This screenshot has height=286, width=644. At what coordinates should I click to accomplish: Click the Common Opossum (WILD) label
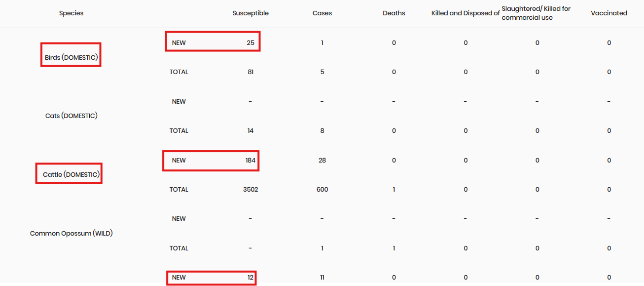click(71, 233)
